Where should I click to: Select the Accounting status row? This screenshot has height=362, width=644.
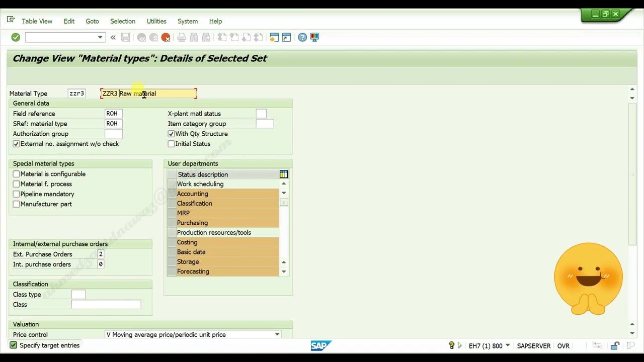coord(223,194)
